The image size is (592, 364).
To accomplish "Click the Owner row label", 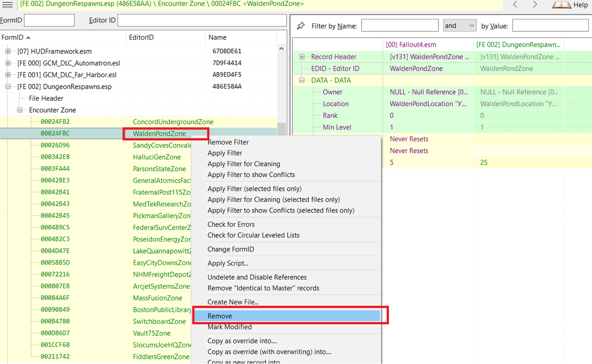I will pos(333,92).
